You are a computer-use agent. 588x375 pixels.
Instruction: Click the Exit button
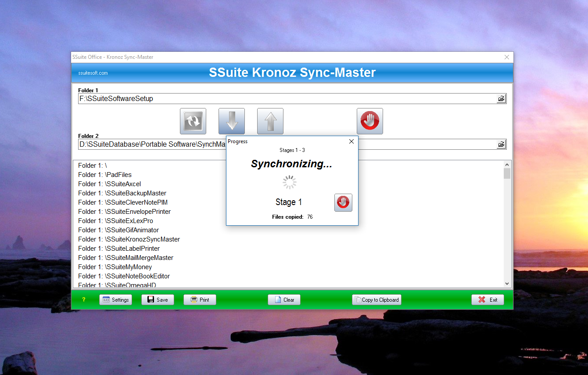click(x=488, y=300)
